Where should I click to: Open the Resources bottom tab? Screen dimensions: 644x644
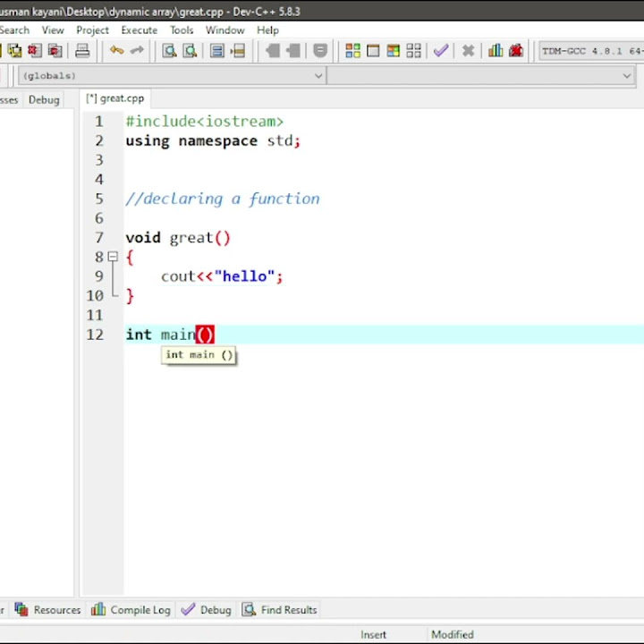(x=48, y=609)
